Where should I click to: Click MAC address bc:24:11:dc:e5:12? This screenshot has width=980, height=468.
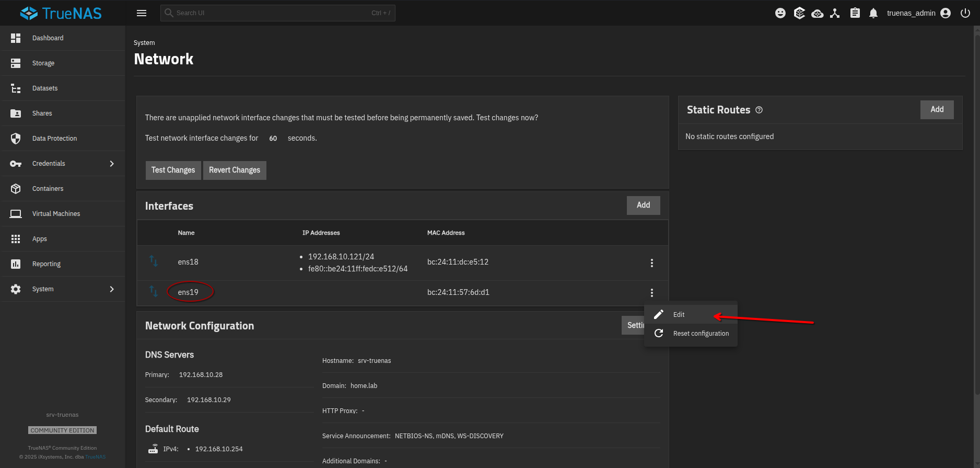(458, 262)
